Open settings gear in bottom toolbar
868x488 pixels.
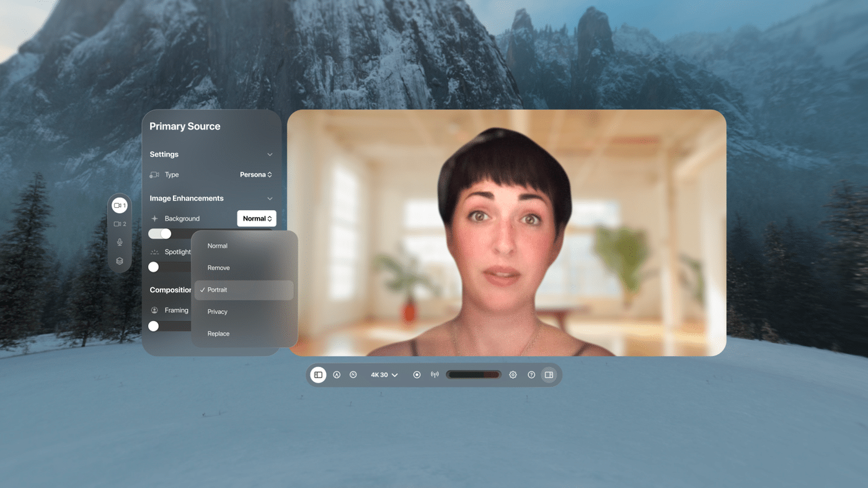tap(513, 375)
